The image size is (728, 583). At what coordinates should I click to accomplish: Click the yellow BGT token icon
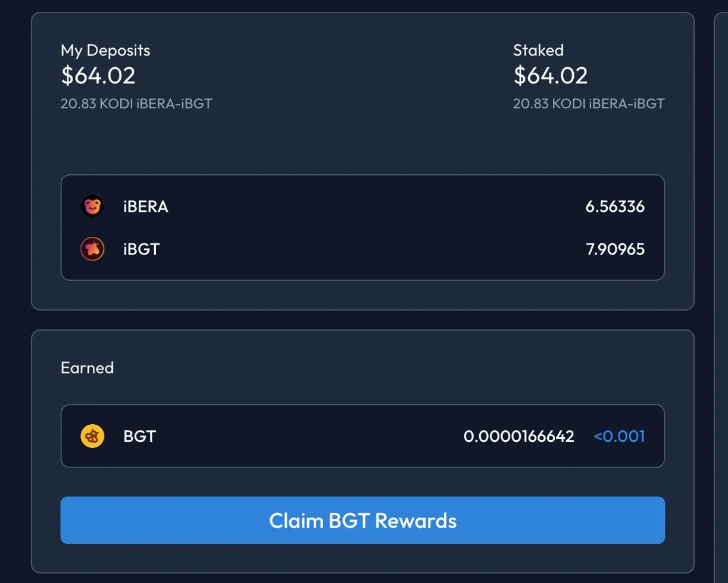[x=92, y=437]
